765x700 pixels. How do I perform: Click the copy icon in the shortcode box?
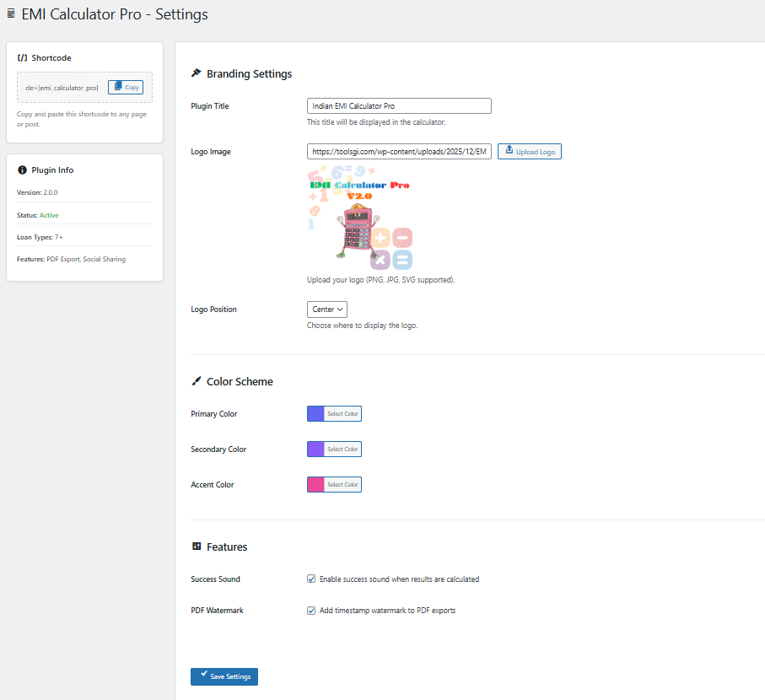[118, 87]
